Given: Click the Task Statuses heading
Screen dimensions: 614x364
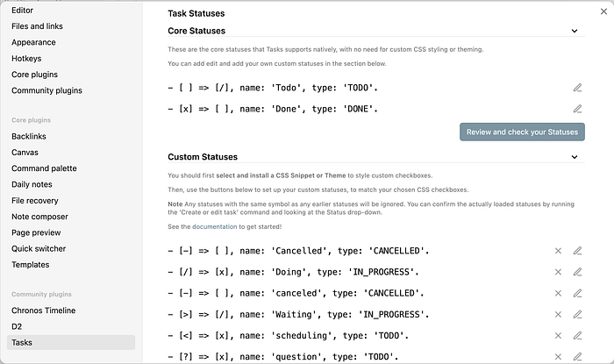Looking at the screenshot, I should coord(196,13).
